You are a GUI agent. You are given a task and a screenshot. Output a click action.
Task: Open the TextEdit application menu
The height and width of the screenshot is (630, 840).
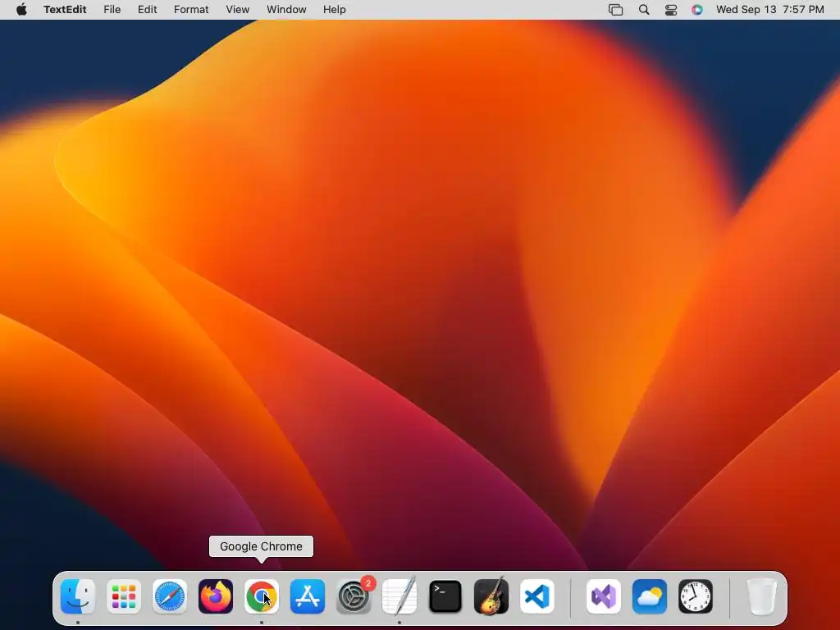click(65, 10)
